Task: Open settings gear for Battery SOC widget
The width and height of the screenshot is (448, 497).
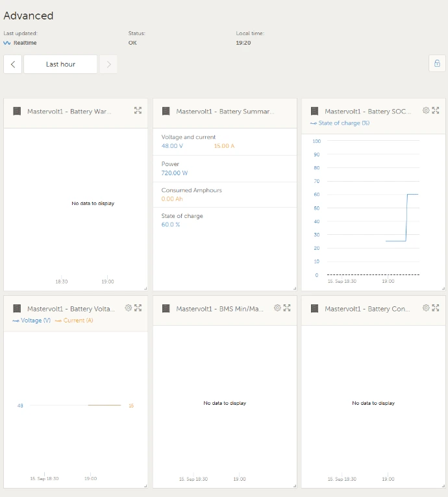Action: coord(426,110)
